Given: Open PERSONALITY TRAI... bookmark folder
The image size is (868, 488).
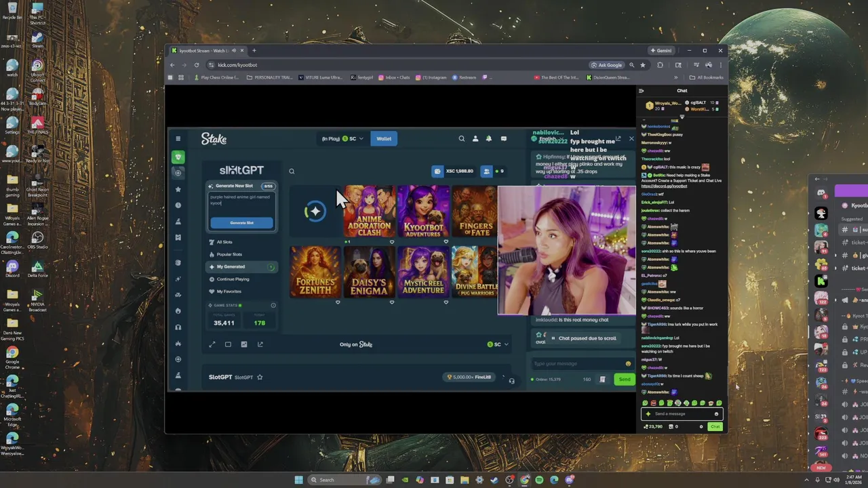Looking at the screenshot, I should [269, 77].
